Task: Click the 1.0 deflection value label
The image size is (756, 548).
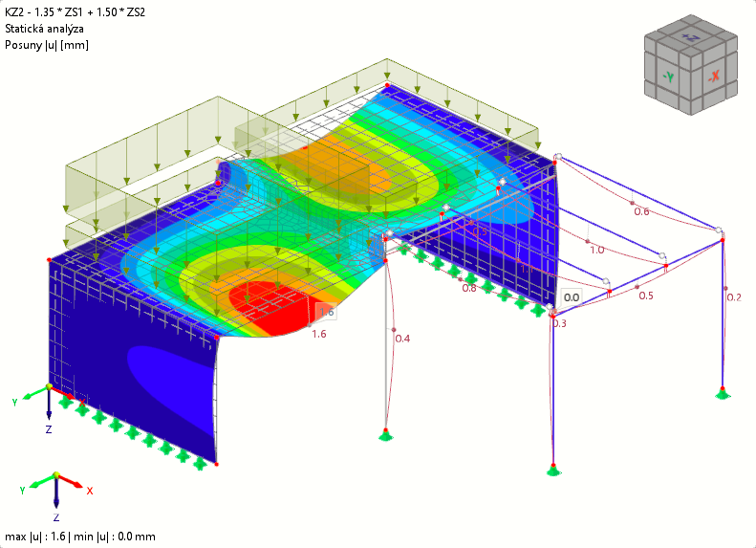Action: 597,250
